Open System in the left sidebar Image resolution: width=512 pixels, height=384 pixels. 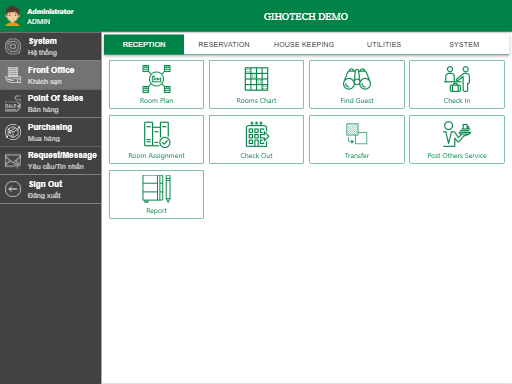coord(50,46)
